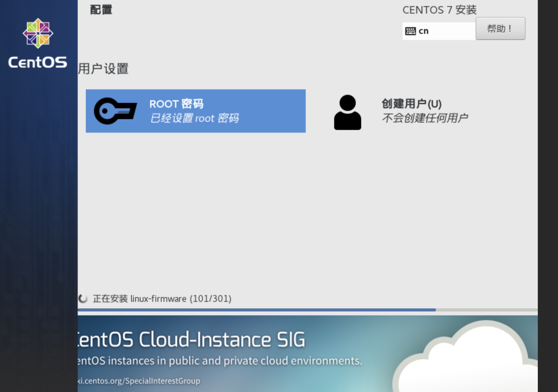Click the key icon for root password

click(115, 111)
